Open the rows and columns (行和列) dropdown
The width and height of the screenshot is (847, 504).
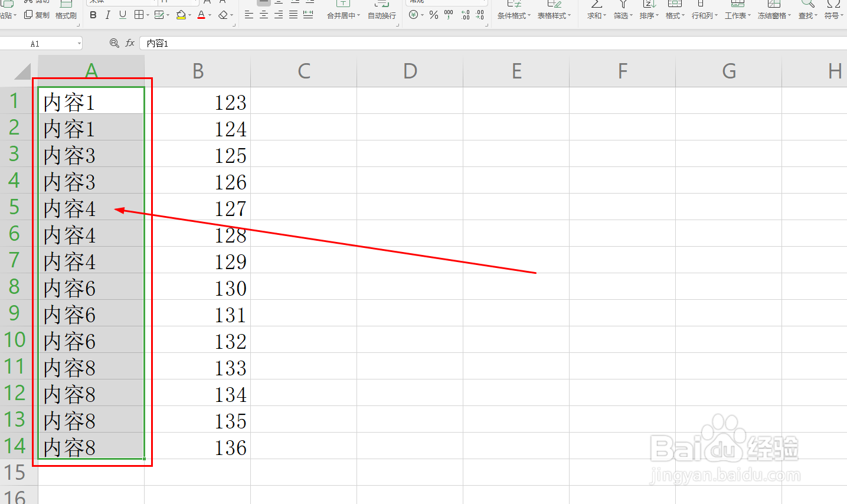(x=704, y=11)
